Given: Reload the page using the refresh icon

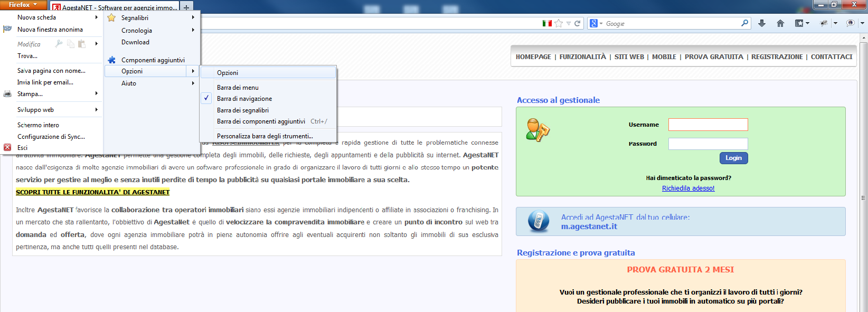Looking at the screenshot, I should (x=577, y=23).
